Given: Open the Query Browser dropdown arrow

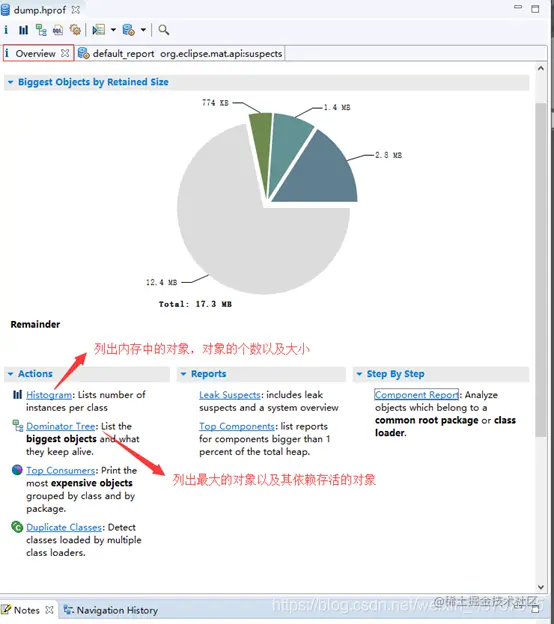Looking at the screenshot, I should [x=143, y=30].
